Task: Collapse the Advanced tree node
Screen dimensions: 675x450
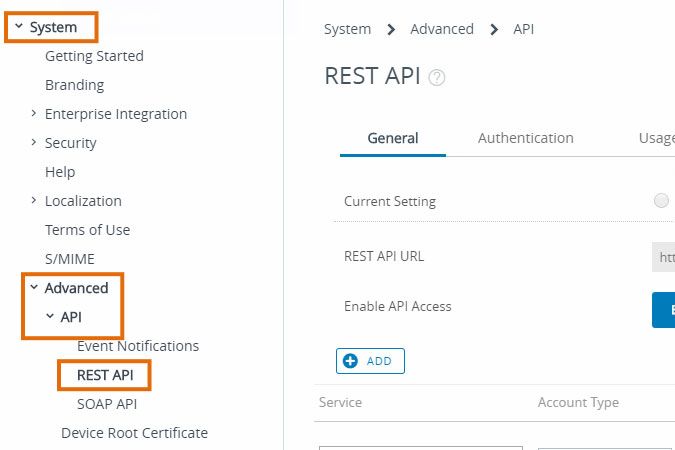Action: click(x=34, y=288)
